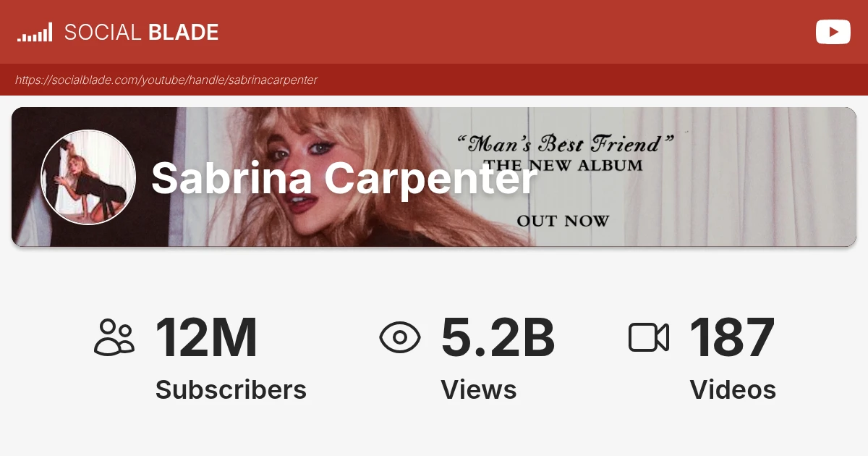Click the Views label text

pos(478,390)
